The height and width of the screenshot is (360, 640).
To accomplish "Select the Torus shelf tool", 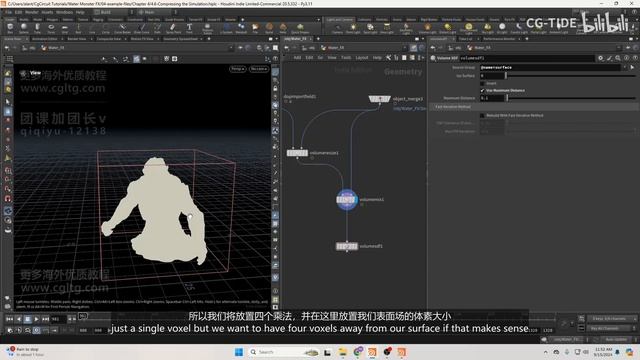I will (51, 28).
